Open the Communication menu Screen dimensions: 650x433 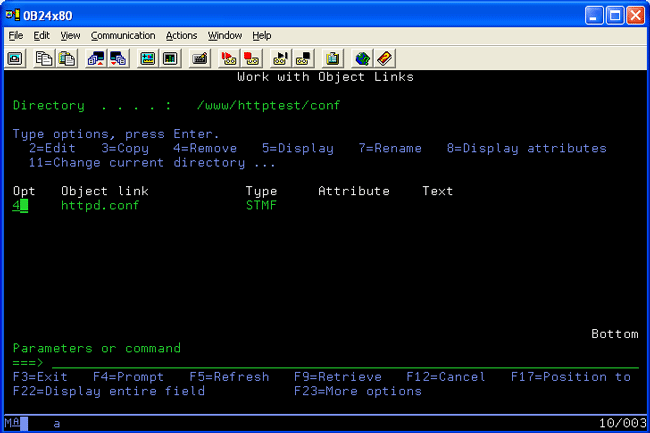click(122, 35)
